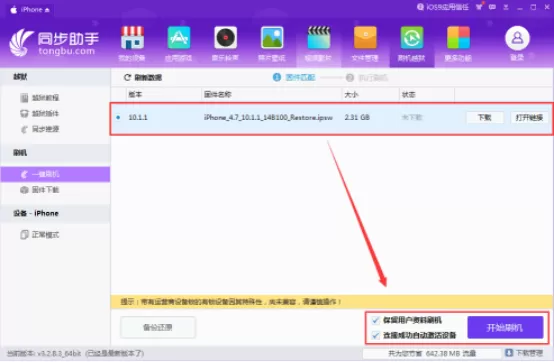
Task: Eject iPhone using the eject icon
Action: coord(47,10)
